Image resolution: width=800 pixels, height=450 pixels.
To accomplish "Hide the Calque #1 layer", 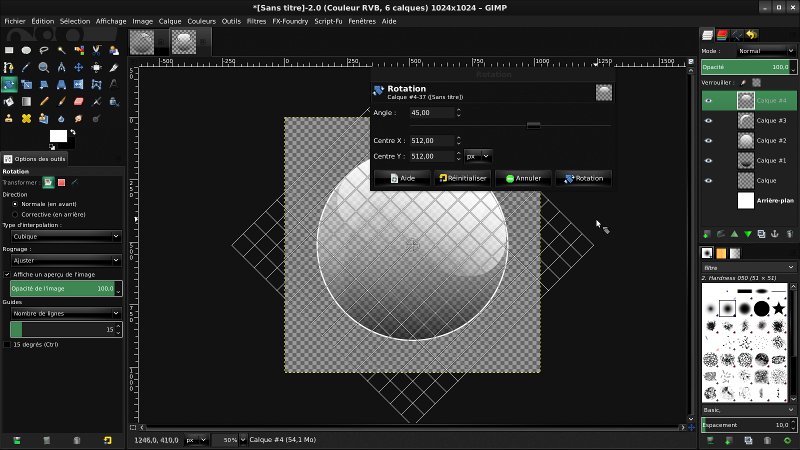I will (x=709, y=160).
